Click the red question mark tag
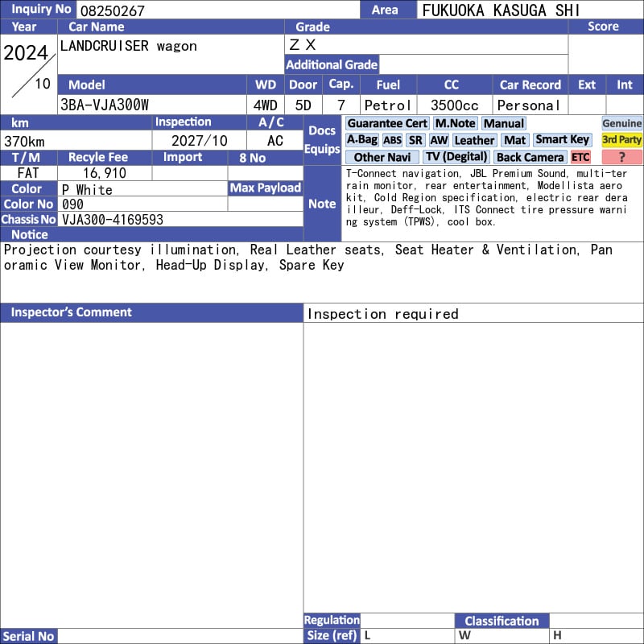 [x=621, y=157]
